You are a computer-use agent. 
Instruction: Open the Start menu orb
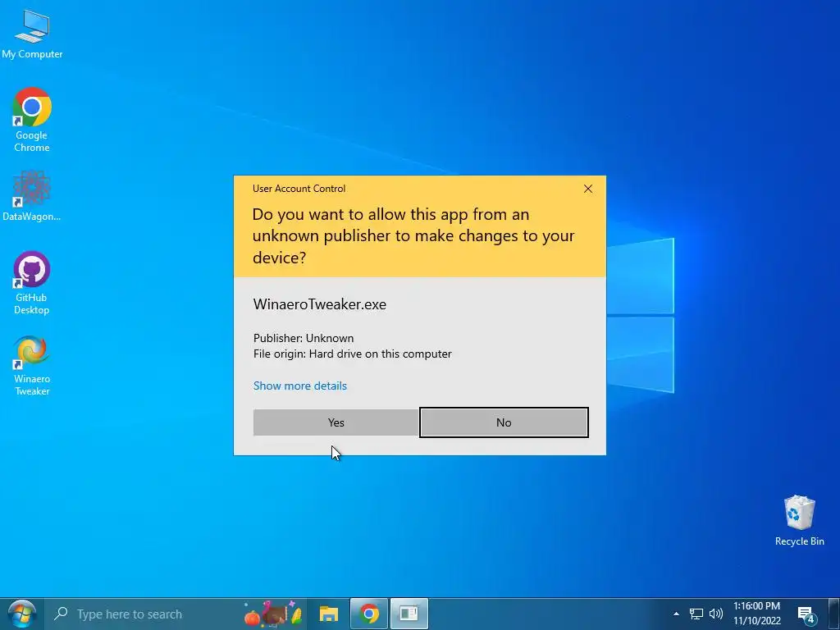21,614
